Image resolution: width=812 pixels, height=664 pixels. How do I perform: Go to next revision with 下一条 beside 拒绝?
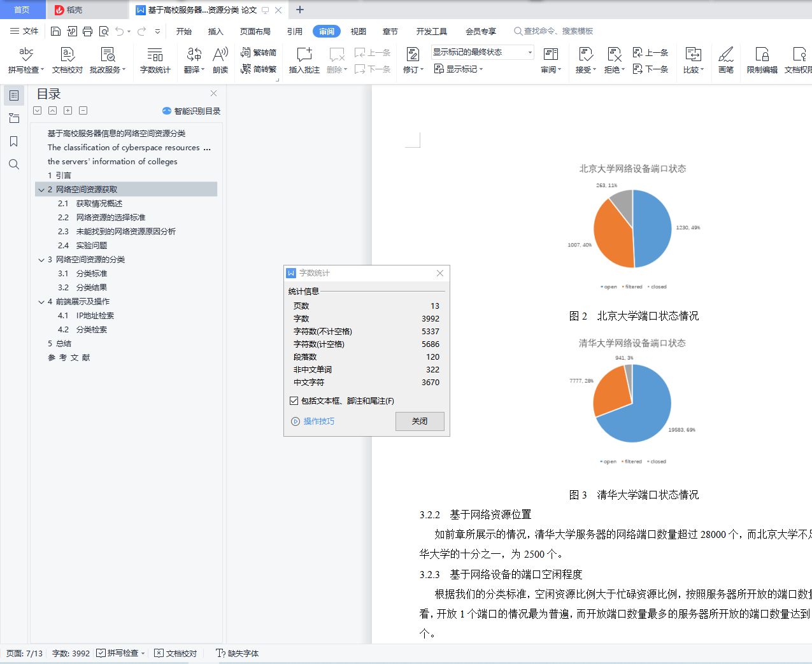click(x=650, y=69)
